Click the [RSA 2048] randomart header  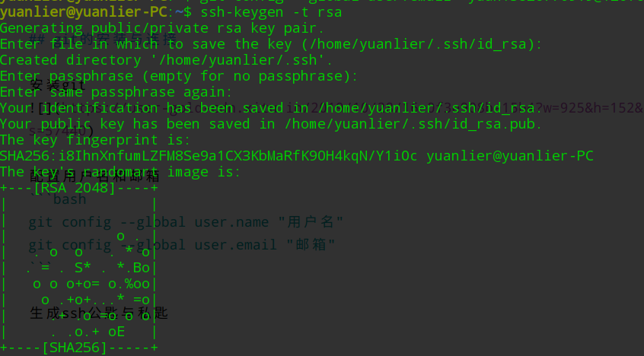pyautogui.click(x=75, y=188)
